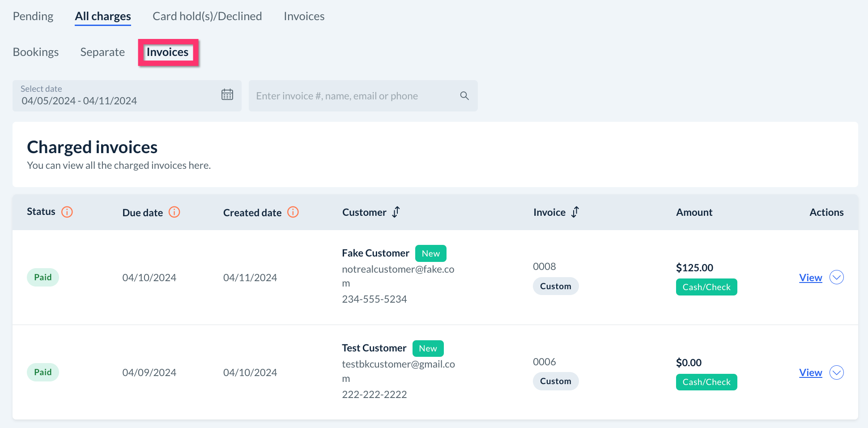Select the Separate sub-tab

pos(102,52)
